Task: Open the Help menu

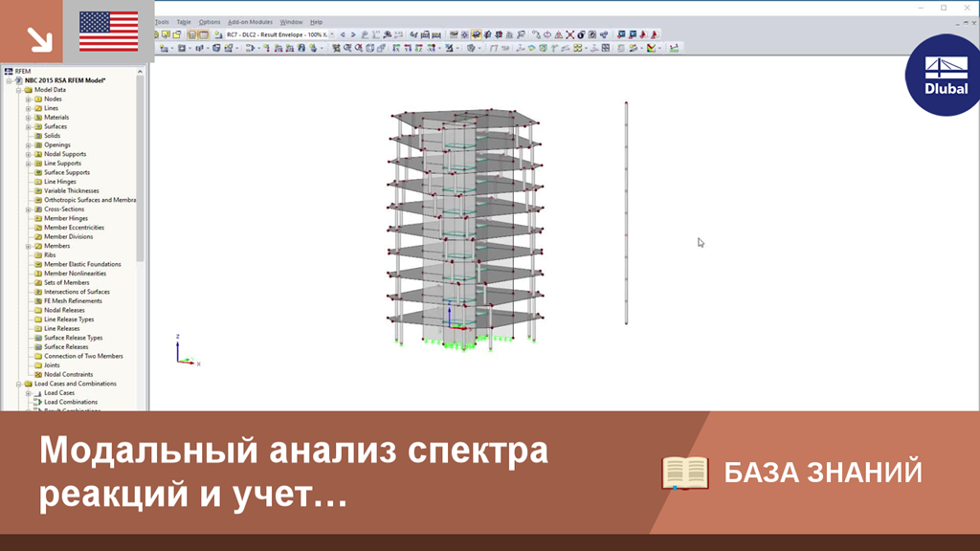Action: (316, 22)
